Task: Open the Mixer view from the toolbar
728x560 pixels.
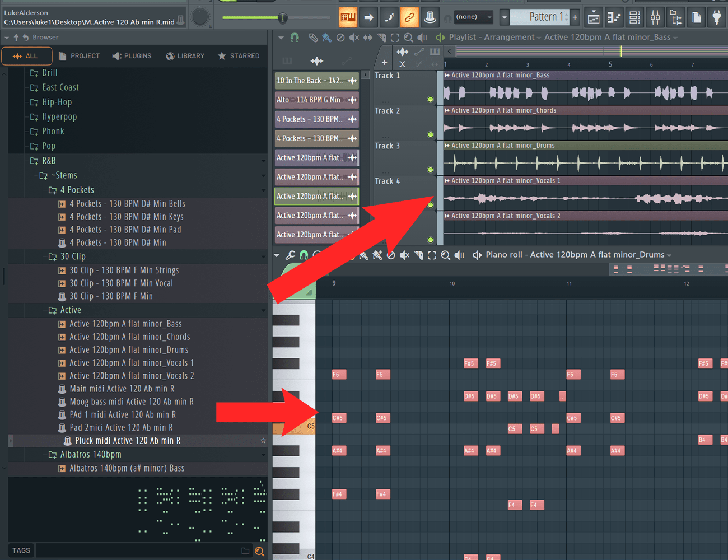Action: tap(655, 18)
